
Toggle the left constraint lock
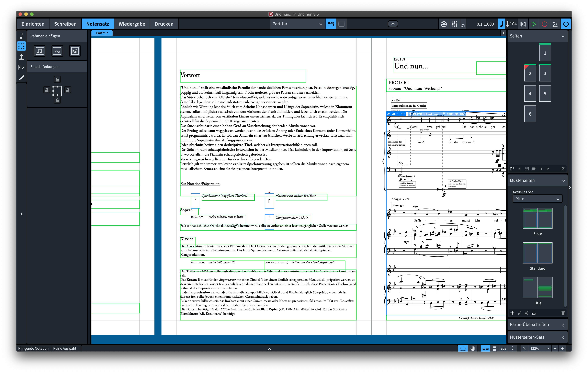[47, 90]
